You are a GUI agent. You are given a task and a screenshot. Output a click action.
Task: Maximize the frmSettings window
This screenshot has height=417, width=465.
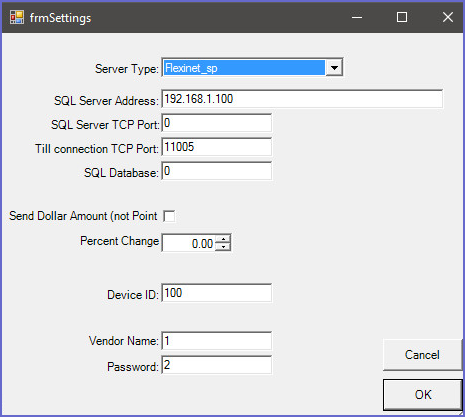402,17
